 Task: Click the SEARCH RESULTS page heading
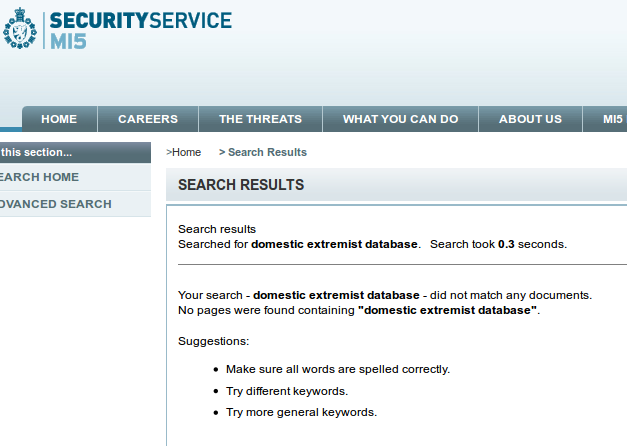(x=241, y=185)
